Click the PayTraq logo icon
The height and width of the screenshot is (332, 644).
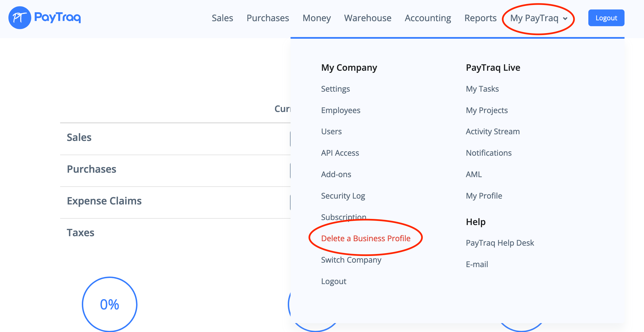[x=19, y=18]
